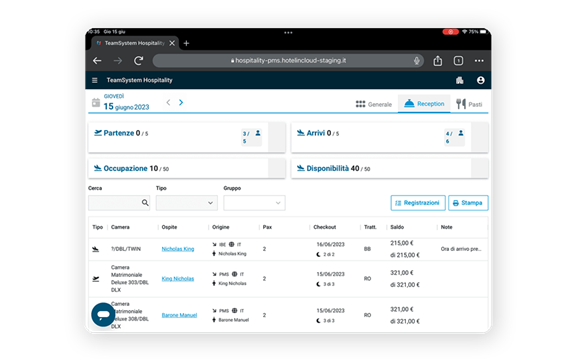Screen dimensions: 576x362
Task: Expand the Gruppo dropdown
Action: [254, 203]
